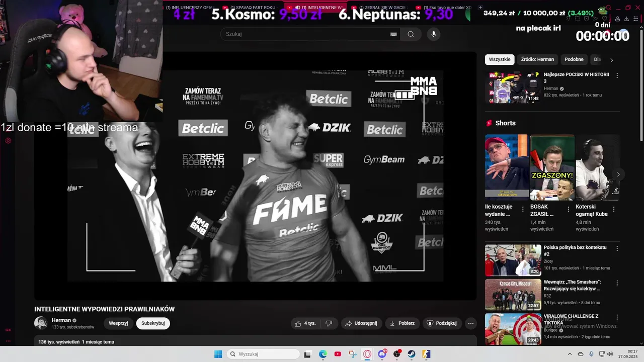The image size is (644, 362).
Task: Open Herman channel name link
Action: (x=61, y=320)
